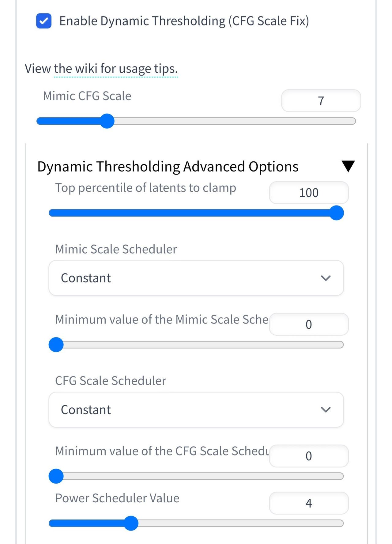Click the Mimic Scale minimum value field
The width and height of the screenshot is (392, 544).
309,324
